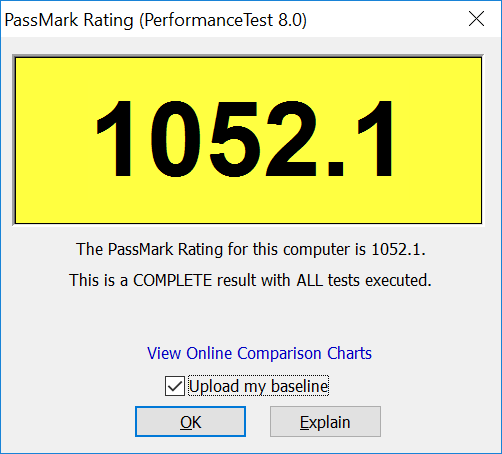This screenshot has height=454, width=502.
Task: Click the checkmark inside the baseline checkbox
Action: 175,386
